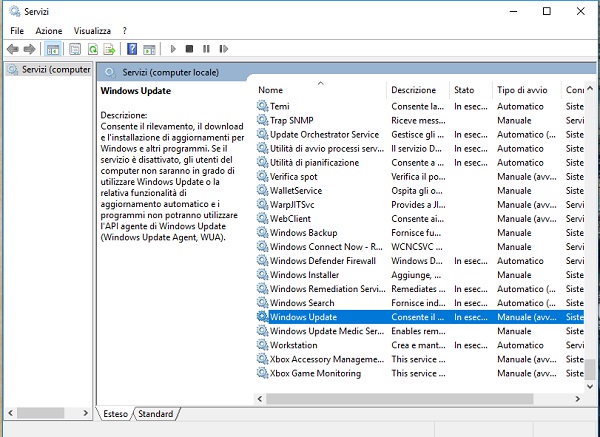600x437 pixels.
Task: Click the services list horizontal scrollbar thumb
Action: tap(399, 399)
